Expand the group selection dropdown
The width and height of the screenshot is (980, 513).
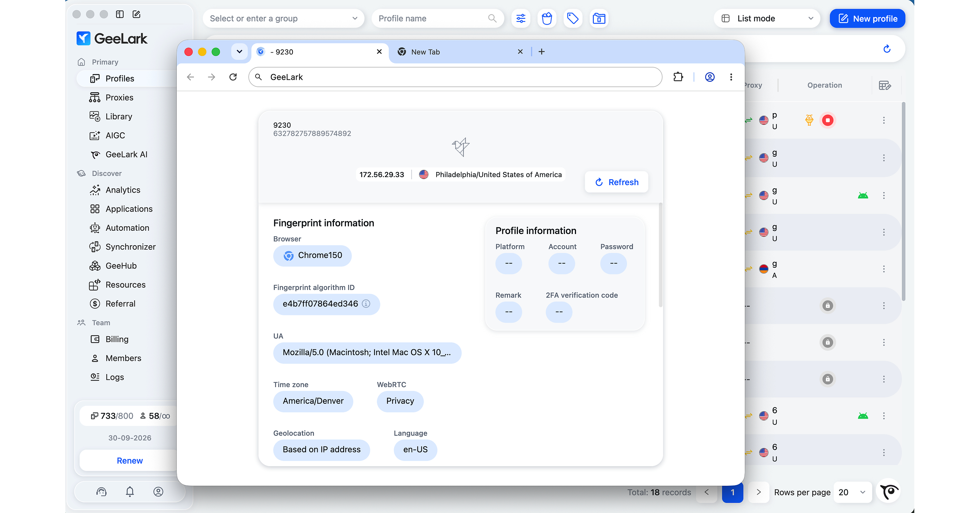pos(283,18)
